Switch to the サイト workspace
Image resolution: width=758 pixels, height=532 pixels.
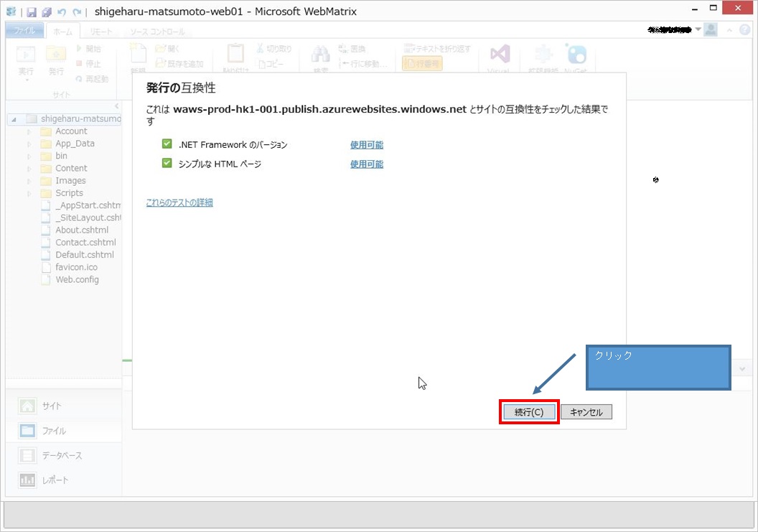click(63, 406)
